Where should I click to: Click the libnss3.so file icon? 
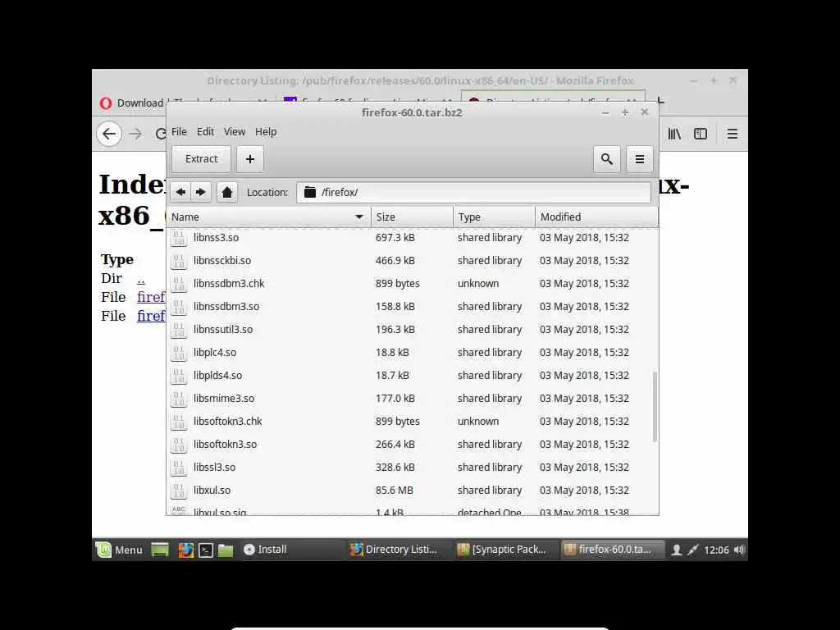179,237
